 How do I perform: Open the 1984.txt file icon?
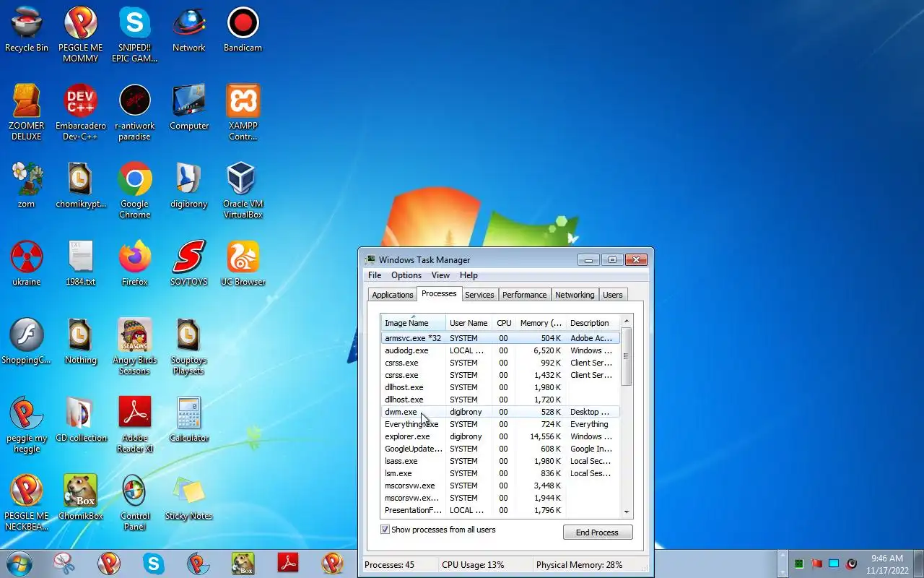81,264
